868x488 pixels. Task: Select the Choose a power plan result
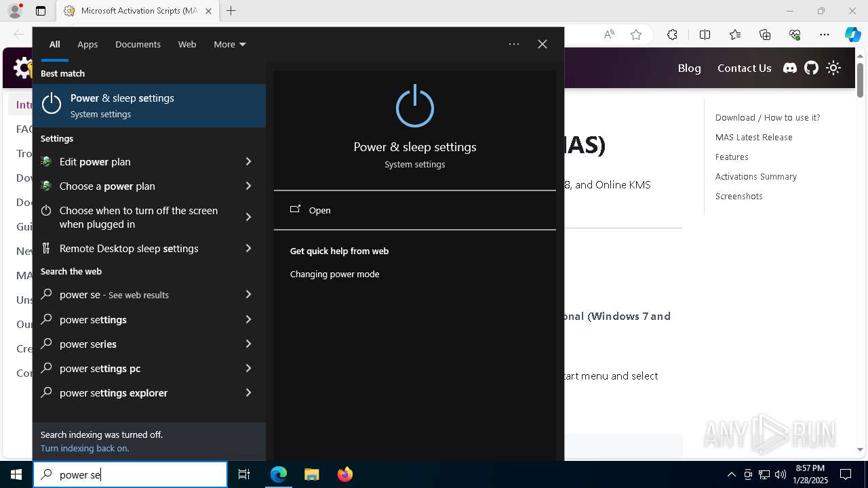132,186
